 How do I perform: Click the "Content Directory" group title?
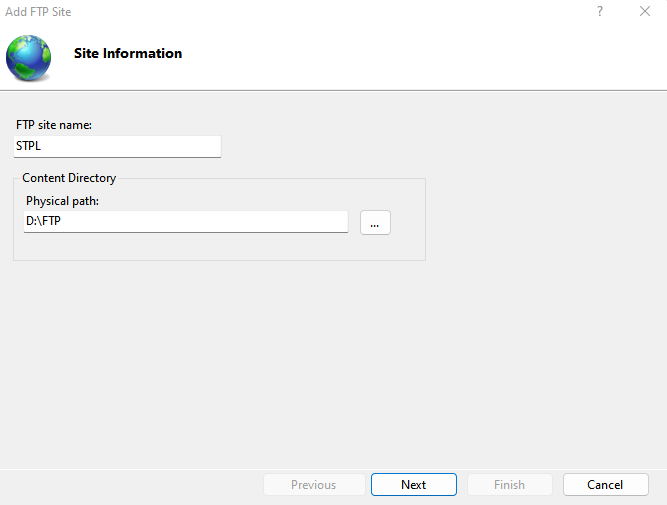pos(69,178)
